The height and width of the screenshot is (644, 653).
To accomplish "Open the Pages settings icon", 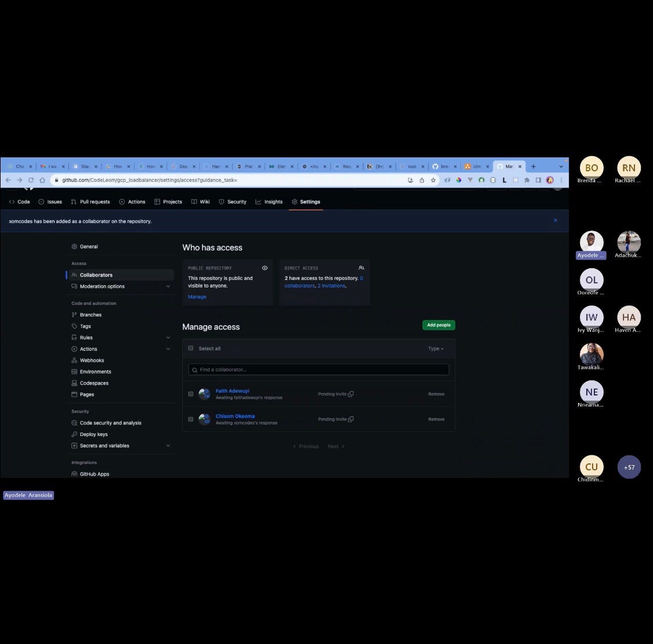I will click(74, 394).
